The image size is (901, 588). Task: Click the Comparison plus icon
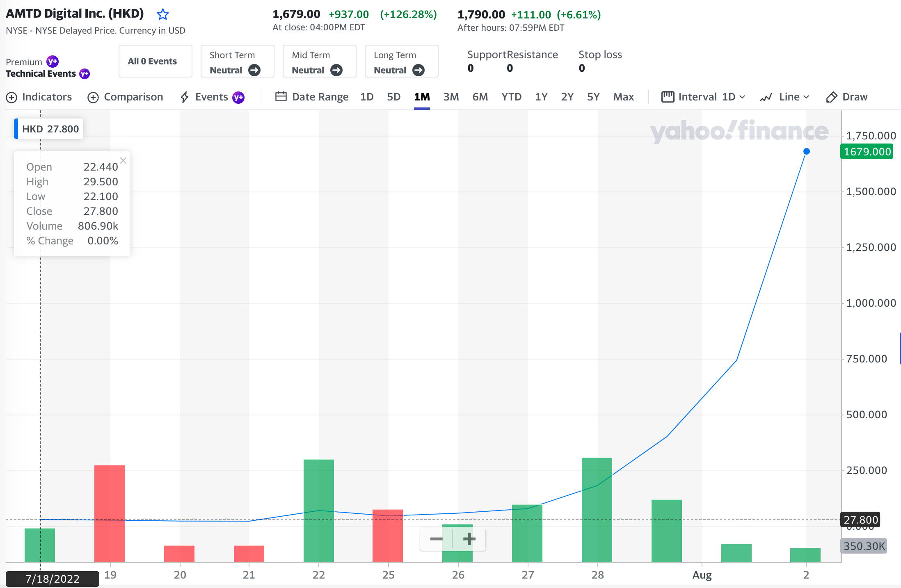coord(93,98)
